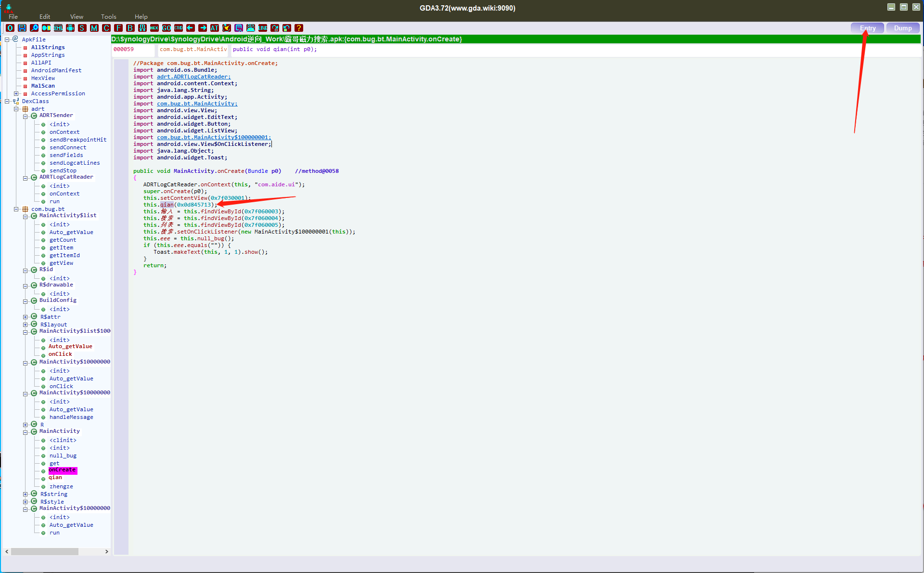Follow the adrt.ADRTLogCatReader import link
The width and height of the screenshot is (924, 573).
(x=193, y=77)
